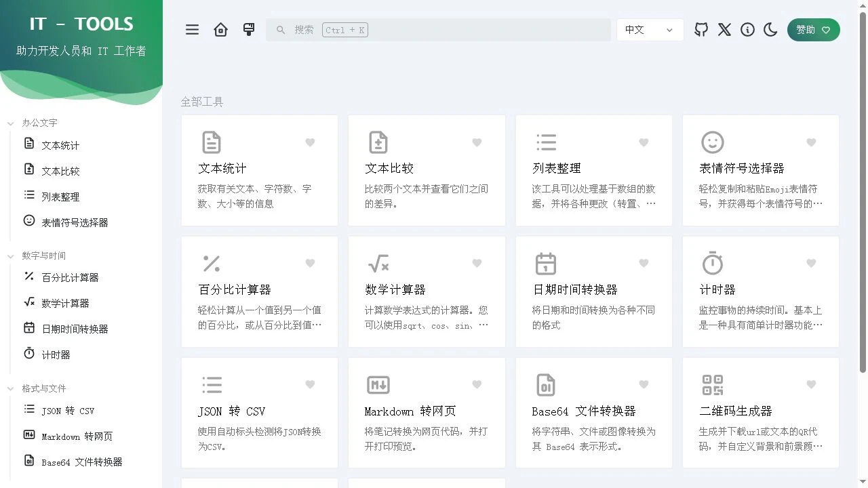Open the Base64 文件转换器 card title
The width and height of the screenshot is (868, 488).
pos(584,411)
